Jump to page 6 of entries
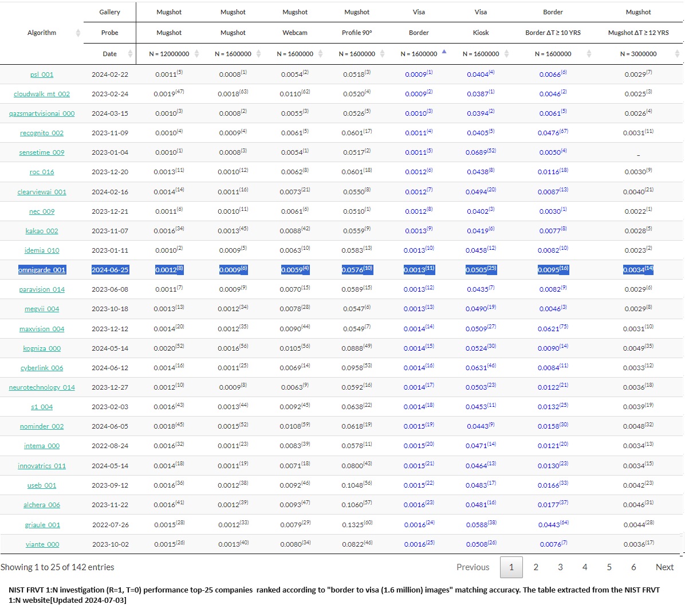This screenshot has width=685, height=616. [633, 567]
